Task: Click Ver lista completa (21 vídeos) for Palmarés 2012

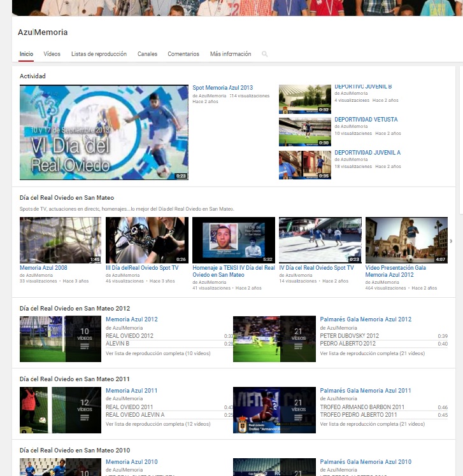Action: pyautogui.click(x=372, y=353)
